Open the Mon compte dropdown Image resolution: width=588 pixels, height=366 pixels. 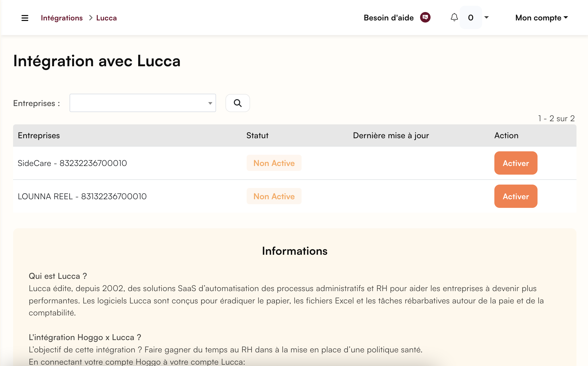coord(541,18)
